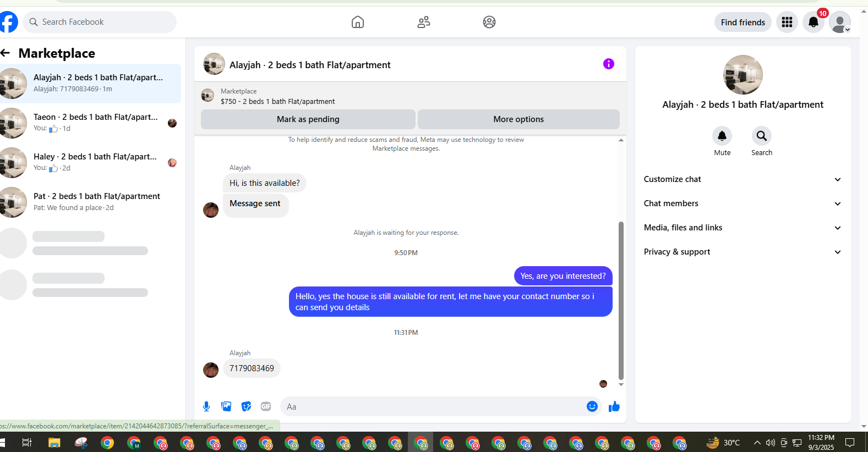868x452 pixels.
Task: Click the 'Hi, is this available?' message
Action: 265,183
